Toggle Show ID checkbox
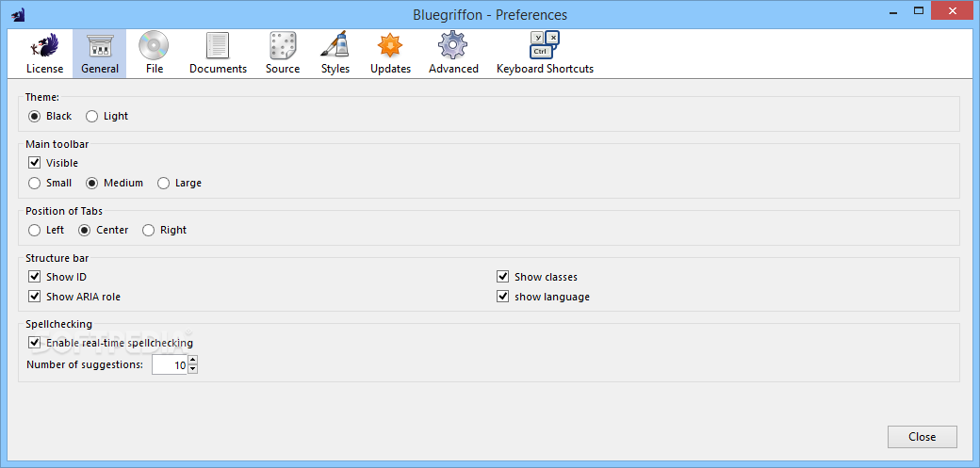The image size is (980, 468). (x=34, y=277)
